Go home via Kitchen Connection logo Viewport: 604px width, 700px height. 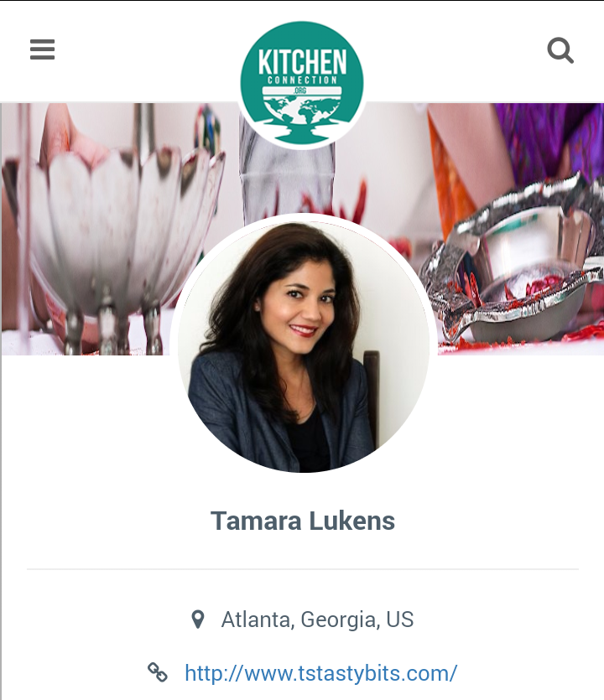tap(302, 83)
